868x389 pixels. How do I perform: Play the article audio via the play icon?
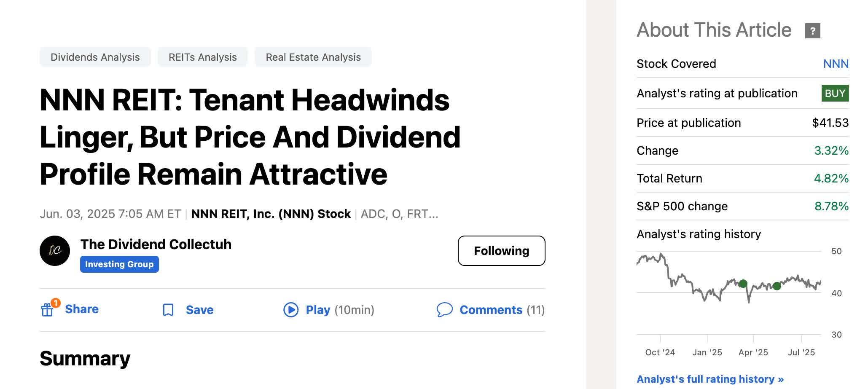pos(290,310)
